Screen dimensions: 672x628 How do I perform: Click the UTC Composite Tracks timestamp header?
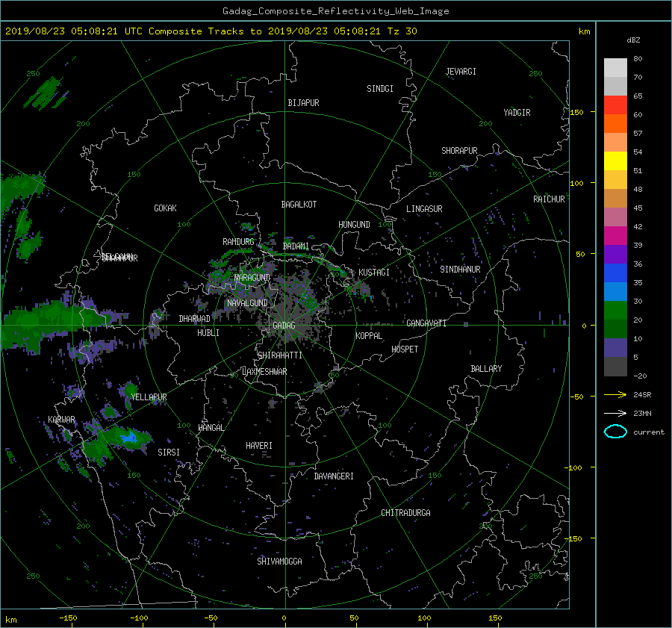tap(211, 31)
